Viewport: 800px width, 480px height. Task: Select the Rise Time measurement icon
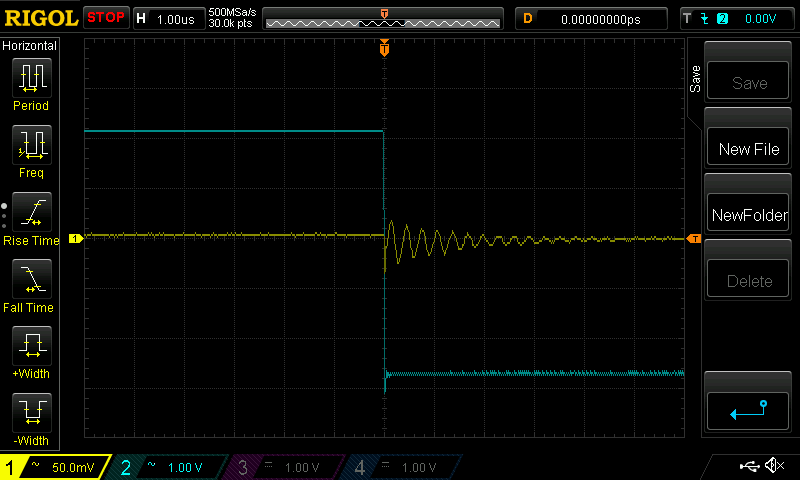(x=32, y=212)
